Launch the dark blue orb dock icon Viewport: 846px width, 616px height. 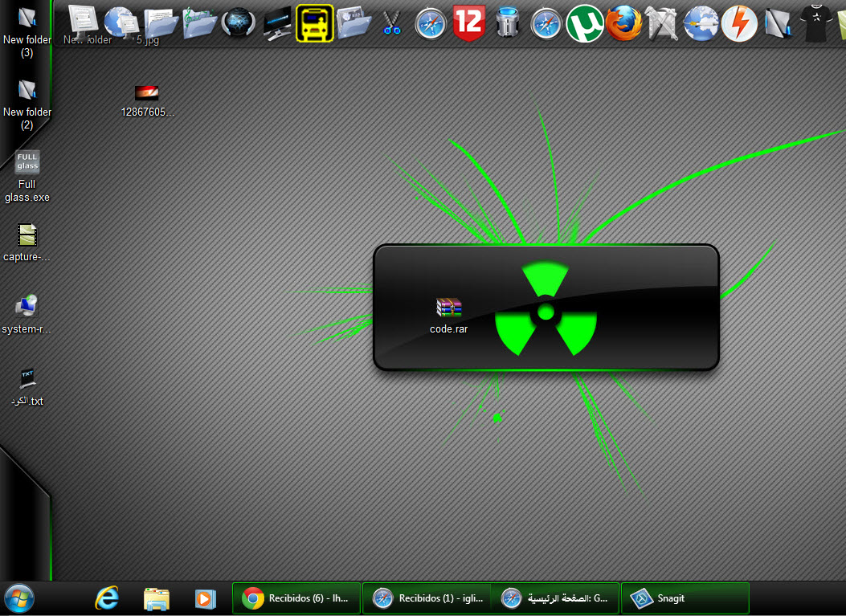click(x=239, y=23)
